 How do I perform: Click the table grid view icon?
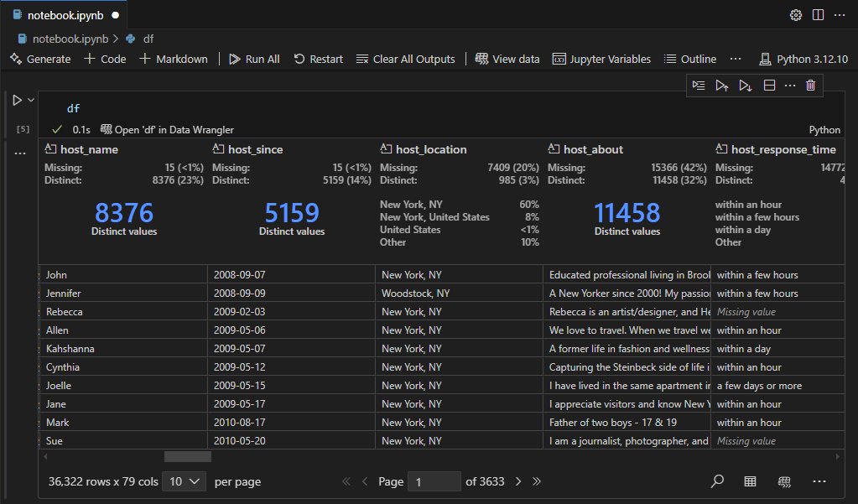click(750, 481)
